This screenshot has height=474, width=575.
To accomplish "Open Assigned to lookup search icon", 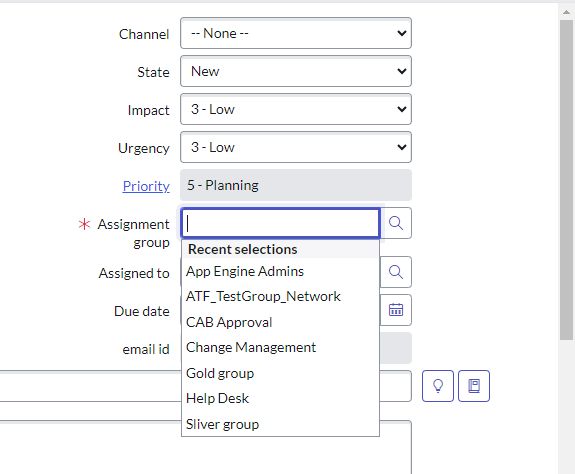I will tap(396, 272).
